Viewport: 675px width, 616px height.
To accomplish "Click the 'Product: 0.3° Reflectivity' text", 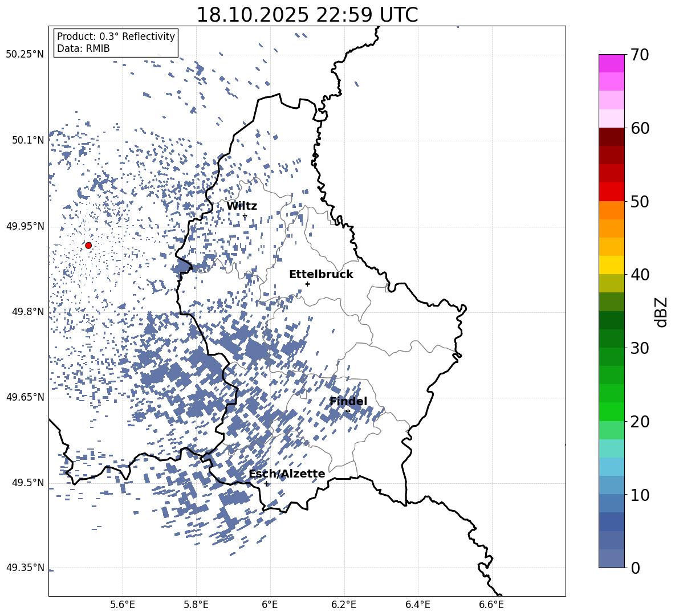I will click(x=116, y=36).
